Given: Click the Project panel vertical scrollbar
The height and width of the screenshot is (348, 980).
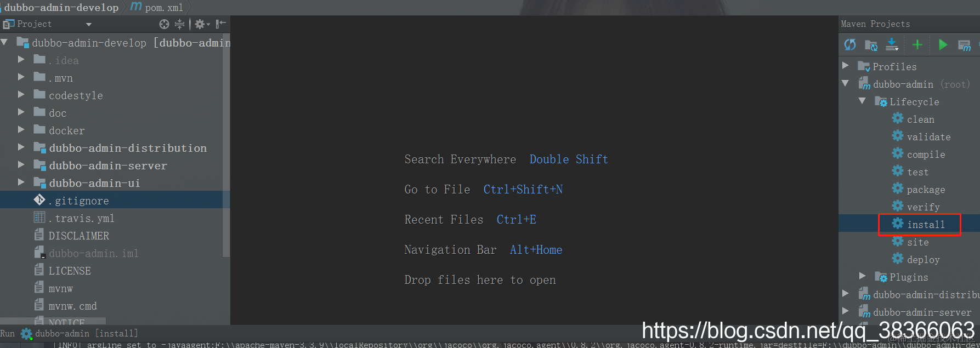Looking at the screenshot, I should 226,145.
